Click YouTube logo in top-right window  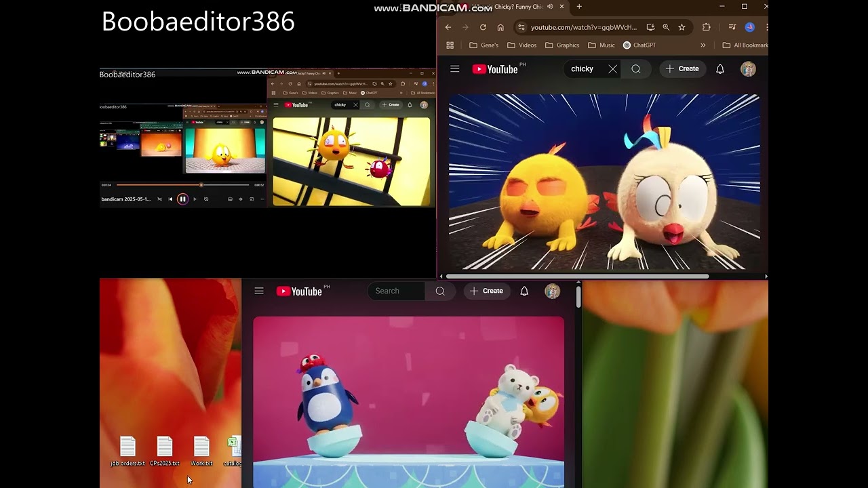tap(495, 69)
